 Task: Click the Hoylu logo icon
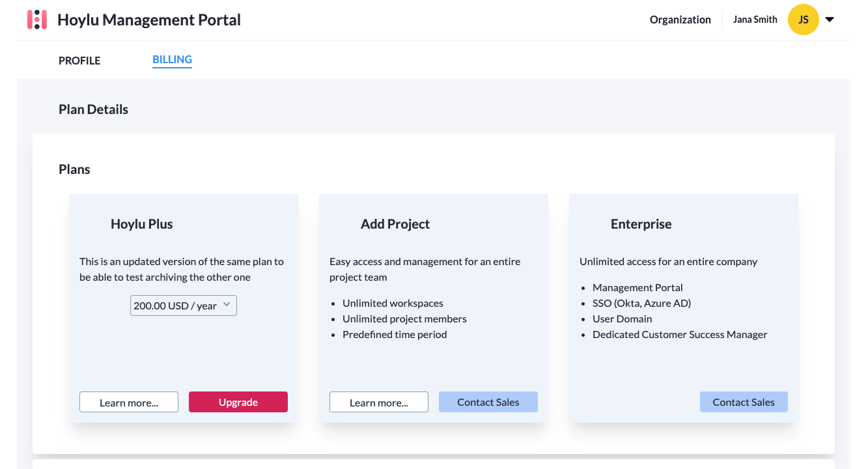[36, 20]
